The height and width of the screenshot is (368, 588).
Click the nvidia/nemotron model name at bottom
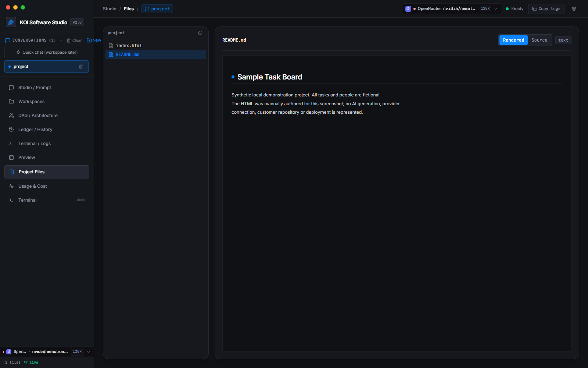click(x=50, y=352)
